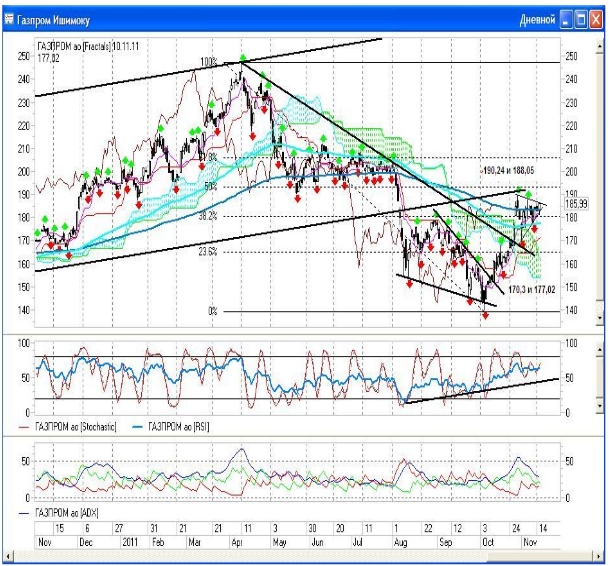Click the Газпром Ишимоку window title
The width and height of the screenshot is (609, 566).
pyautogui.click(x=53, y=20)
